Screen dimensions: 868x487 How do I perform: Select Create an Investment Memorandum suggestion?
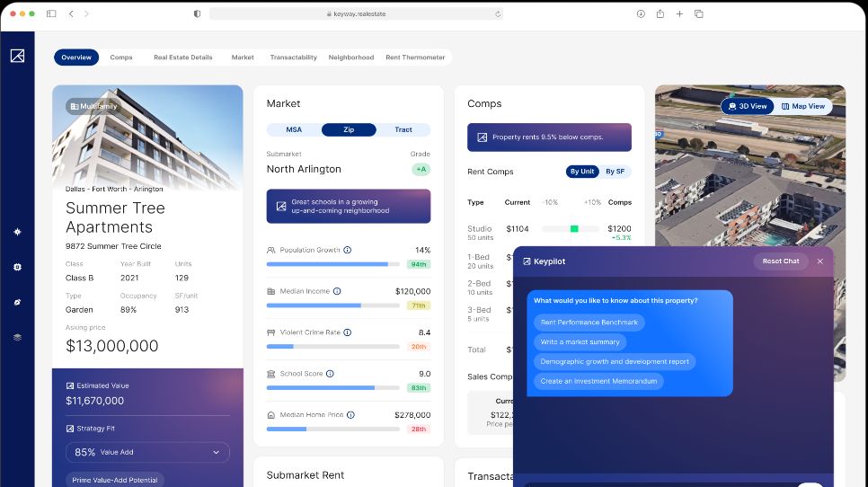(x=598, y=381)
